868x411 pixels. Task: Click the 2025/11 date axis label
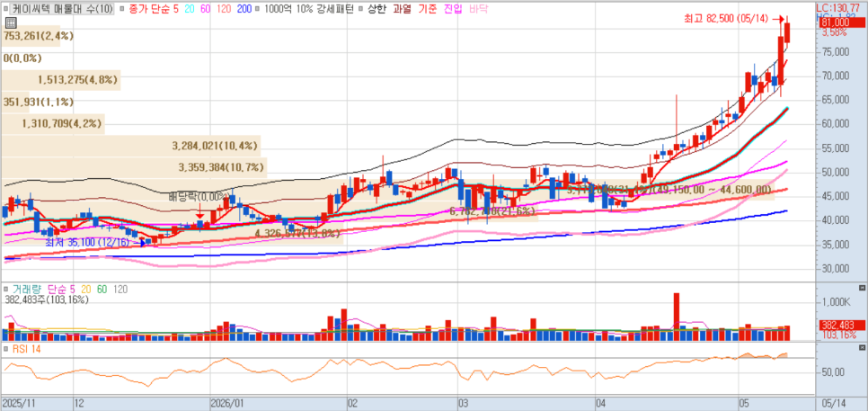[x=17, y=405]
